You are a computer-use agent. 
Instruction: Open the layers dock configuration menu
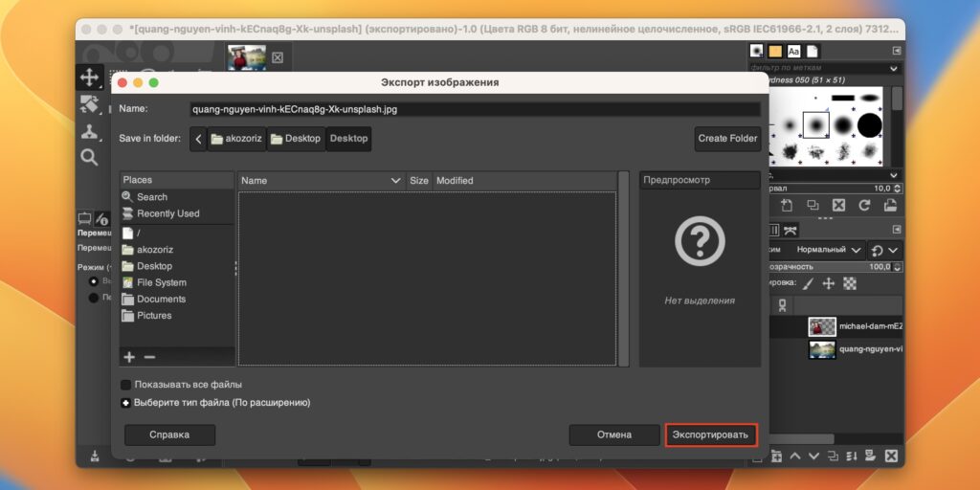pyautogui.click(x=897, y=230)
